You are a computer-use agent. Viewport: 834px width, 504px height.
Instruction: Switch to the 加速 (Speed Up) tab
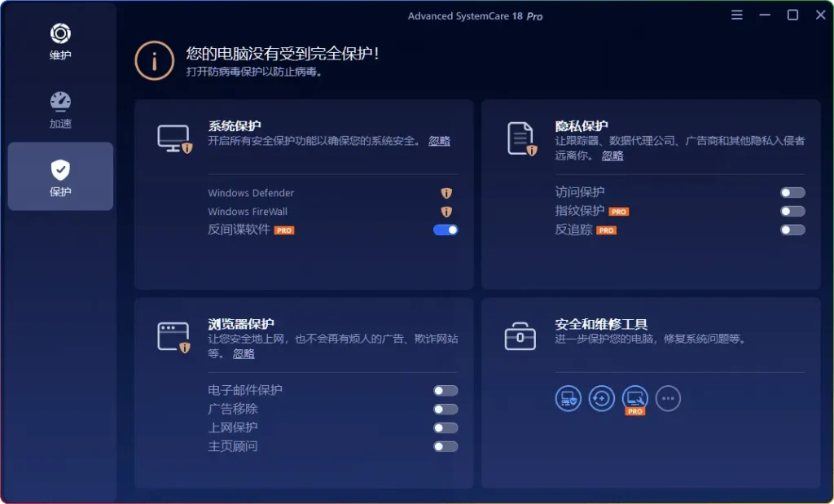(59, 112)
